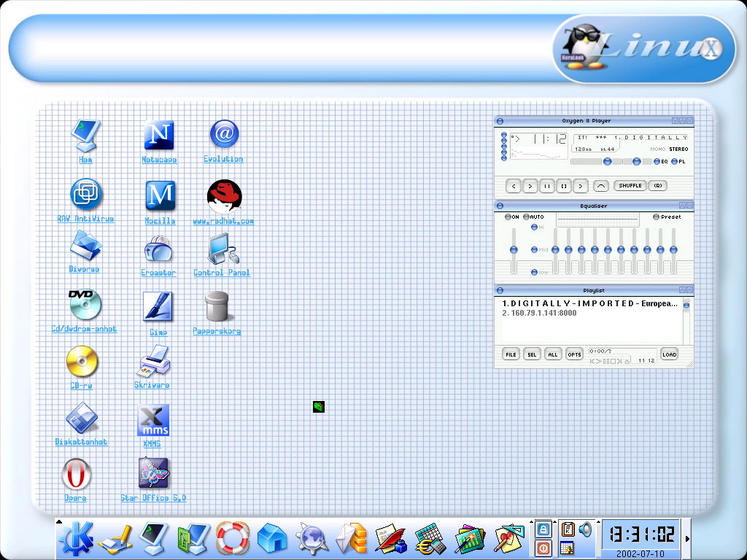747x560 pixels.
Task: Click the red logout power button in the panel
Action: pos(543,548)
